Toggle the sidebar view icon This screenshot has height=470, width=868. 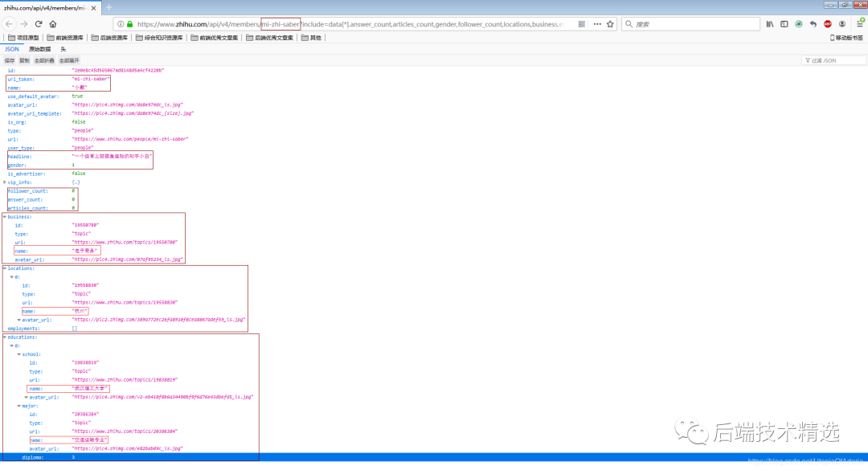click(x=784, y=24)
